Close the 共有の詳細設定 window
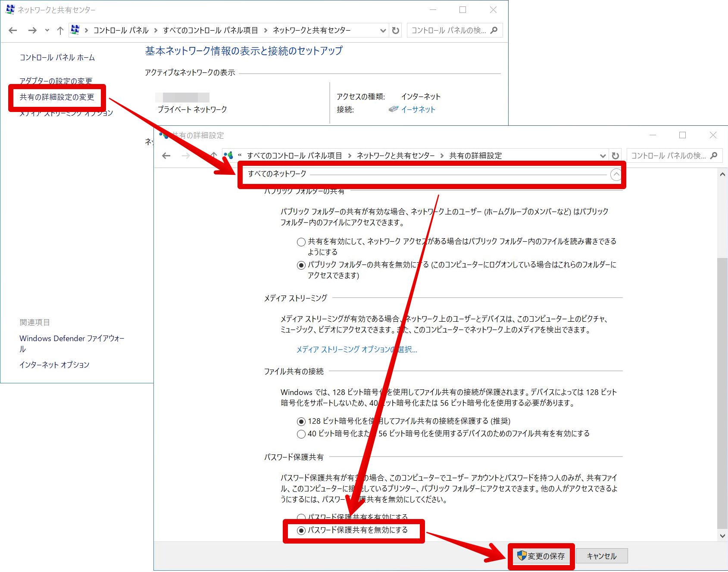 tap(713, 135)
